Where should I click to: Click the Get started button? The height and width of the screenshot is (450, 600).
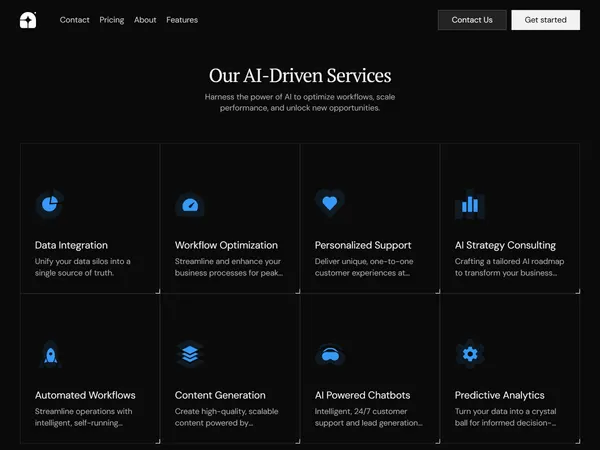tap(545, 20)
